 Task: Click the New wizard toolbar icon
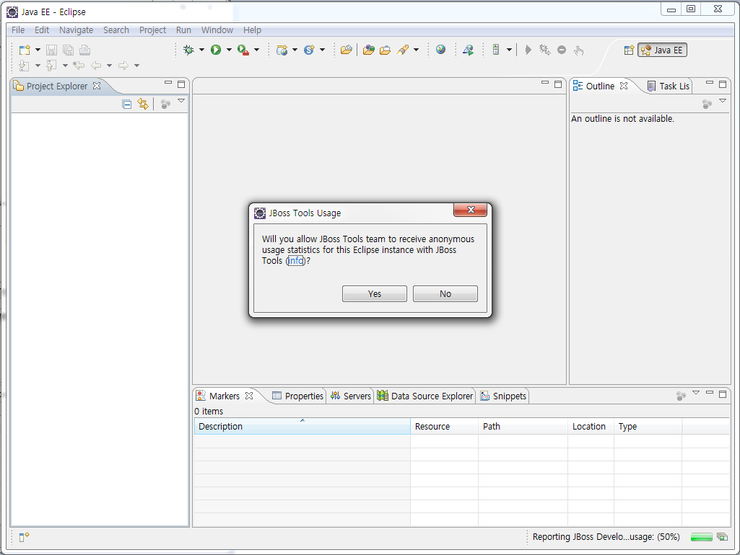point(25,50)
